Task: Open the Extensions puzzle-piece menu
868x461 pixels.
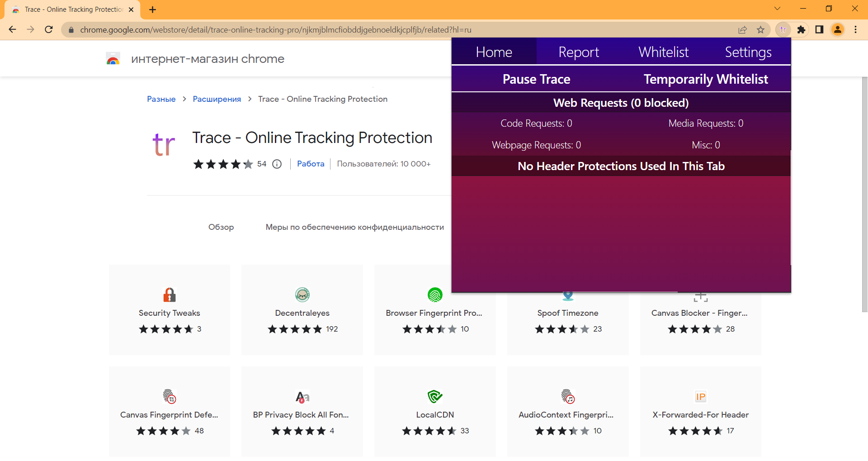Action: click(801, 29)
